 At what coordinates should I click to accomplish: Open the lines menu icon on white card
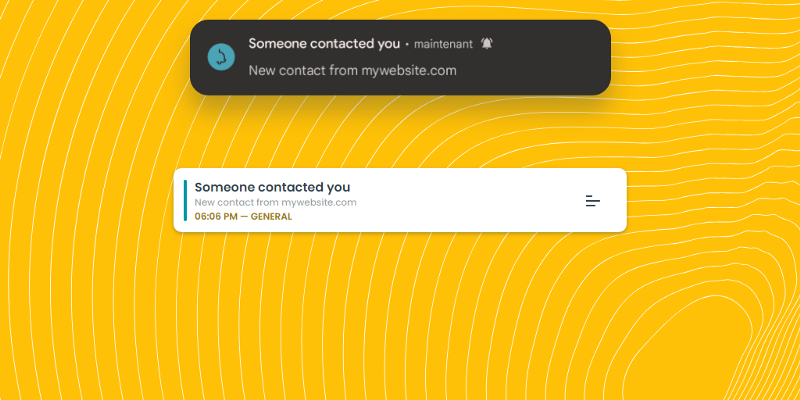tap(593, 201)
